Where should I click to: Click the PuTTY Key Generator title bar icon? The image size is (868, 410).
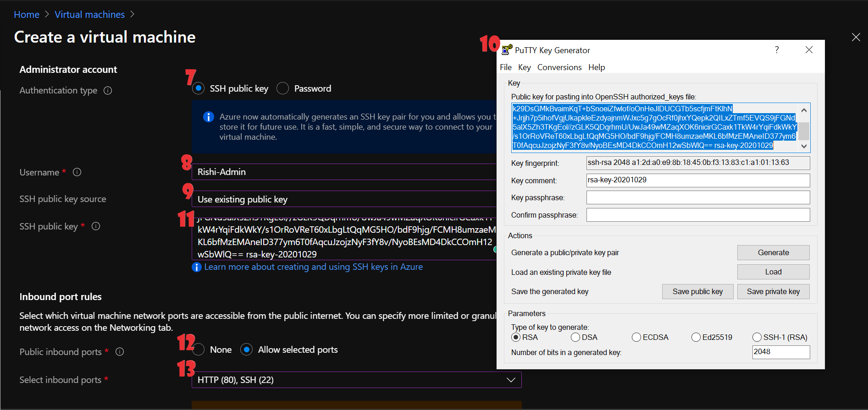coord(507,50)
